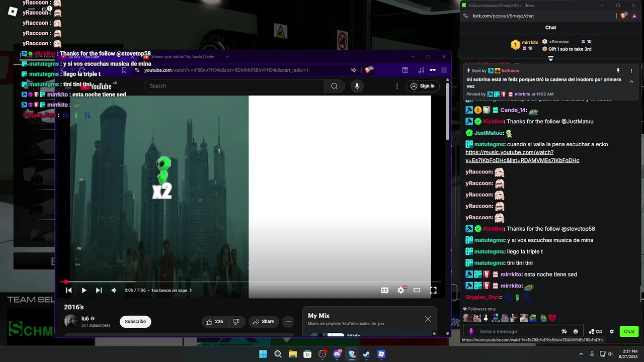Click the YouTube search magnifier button
Viewport: 644px width, 362px height.
tap(334, 86)
